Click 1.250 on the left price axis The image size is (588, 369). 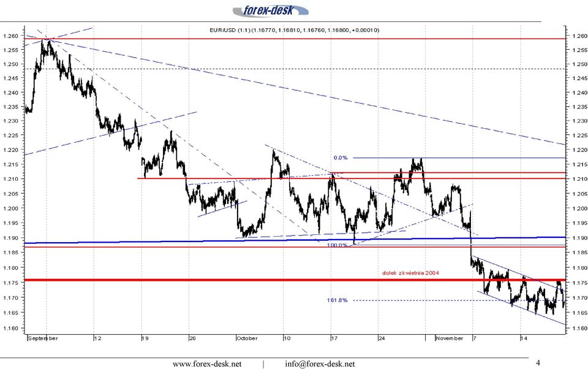tap(10, 64)
